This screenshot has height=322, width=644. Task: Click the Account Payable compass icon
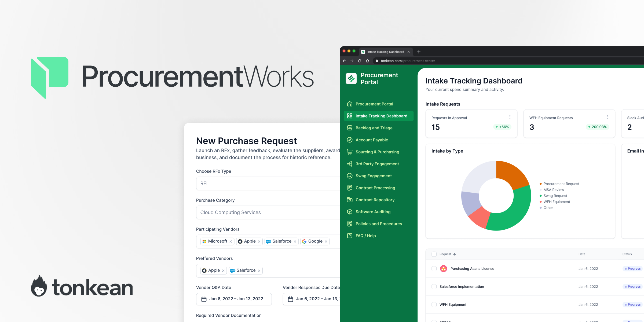pyautogui.click(x=350, y=140)
